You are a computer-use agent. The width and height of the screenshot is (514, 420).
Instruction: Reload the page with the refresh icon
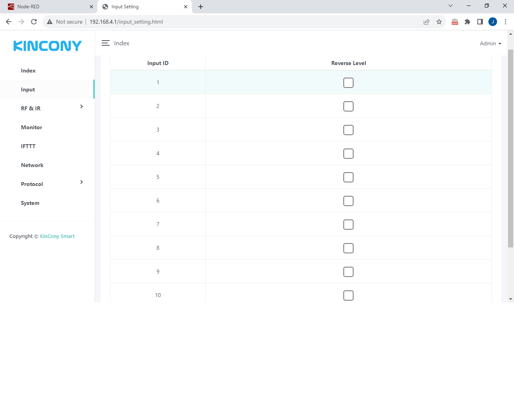[x=34, y=22]
